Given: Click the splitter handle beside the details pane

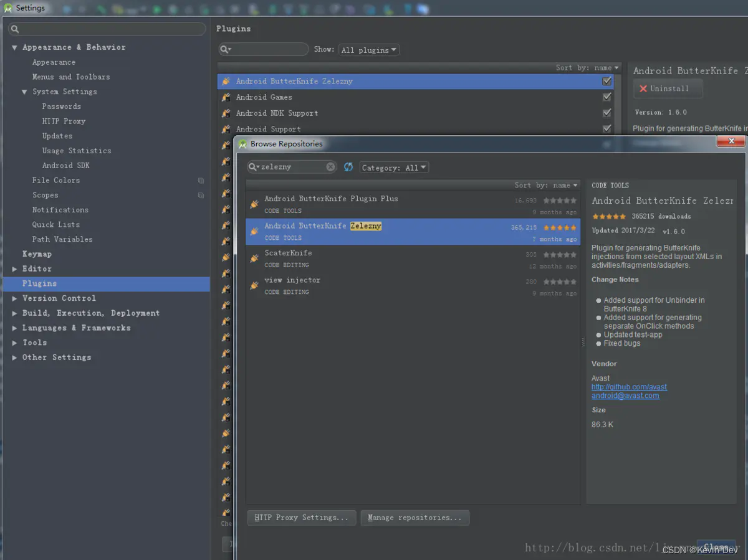Looking at the screenshot, I should (583, 341).
